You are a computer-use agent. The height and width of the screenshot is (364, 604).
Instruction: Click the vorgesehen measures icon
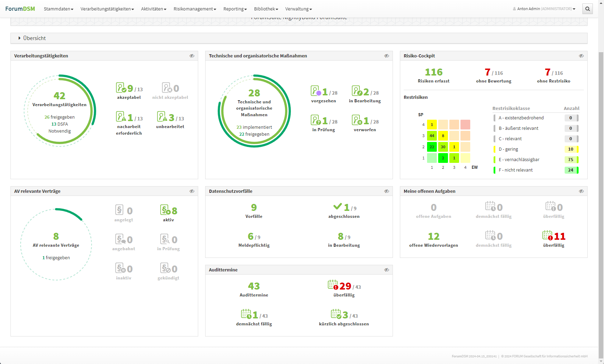(x=316, y=91)
